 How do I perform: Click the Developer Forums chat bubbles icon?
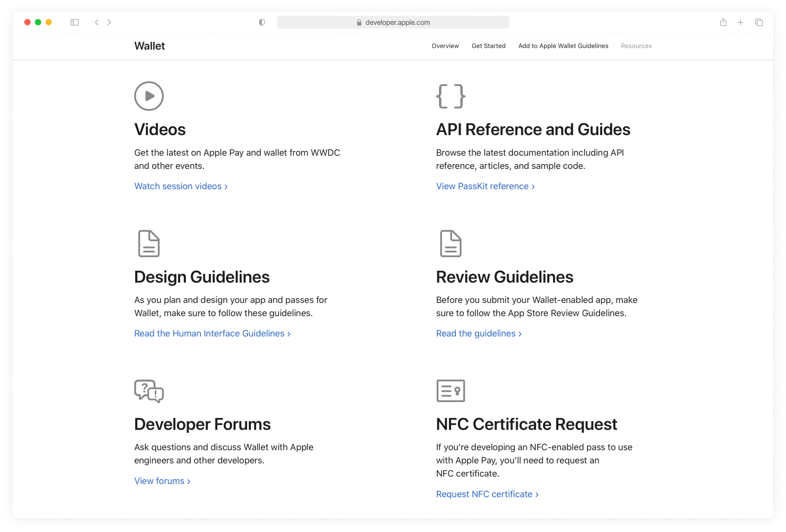pos(149,391)
